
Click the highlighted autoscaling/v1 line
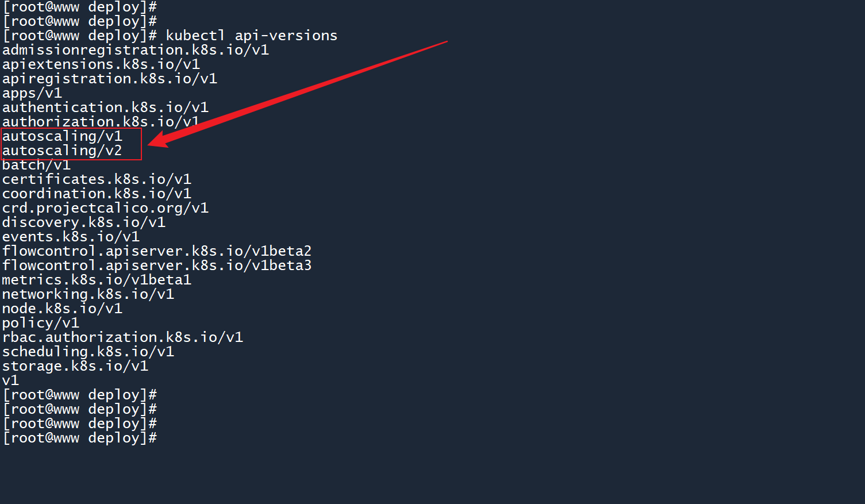pyautogui.click(x=62, y=136)
